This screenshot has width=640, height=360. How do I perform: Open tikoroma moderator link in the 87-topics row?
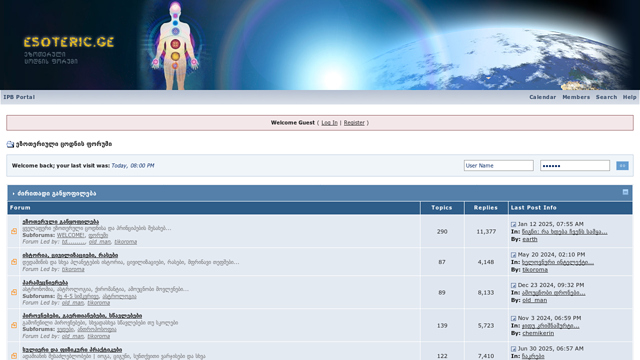[x=73, y=269]
